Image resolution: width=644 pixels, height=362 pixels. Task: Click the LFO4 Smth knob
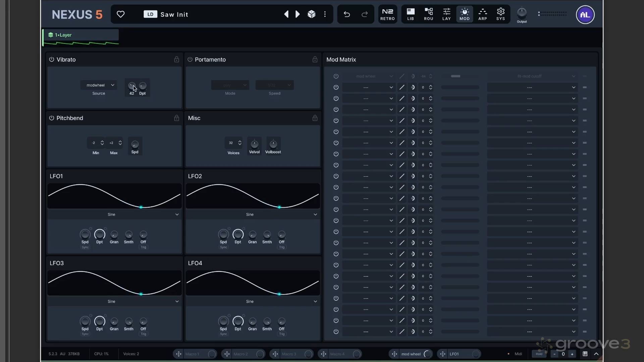267,321
